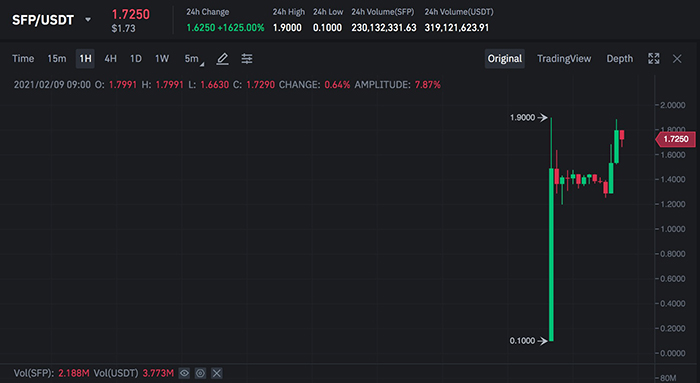Switch to TradingView chart

[564, 59]
